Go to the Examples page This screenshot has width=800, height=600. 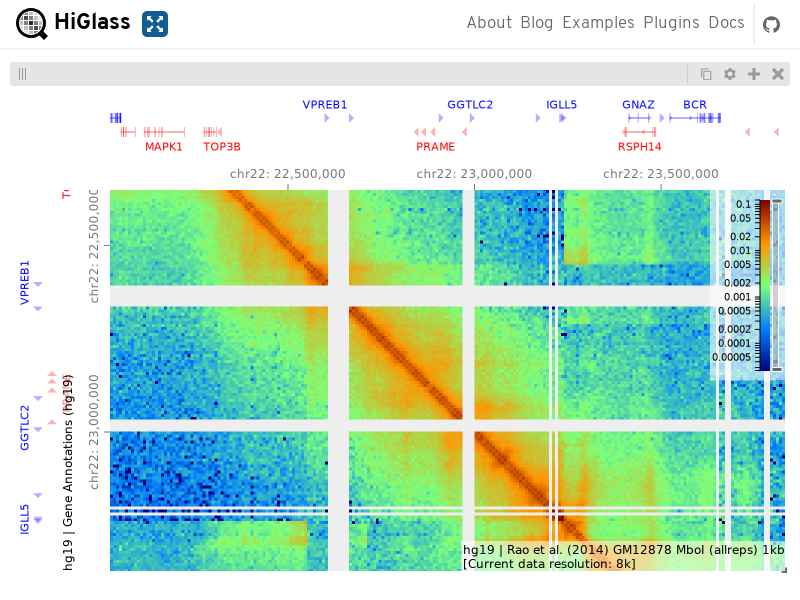point(598,22)
